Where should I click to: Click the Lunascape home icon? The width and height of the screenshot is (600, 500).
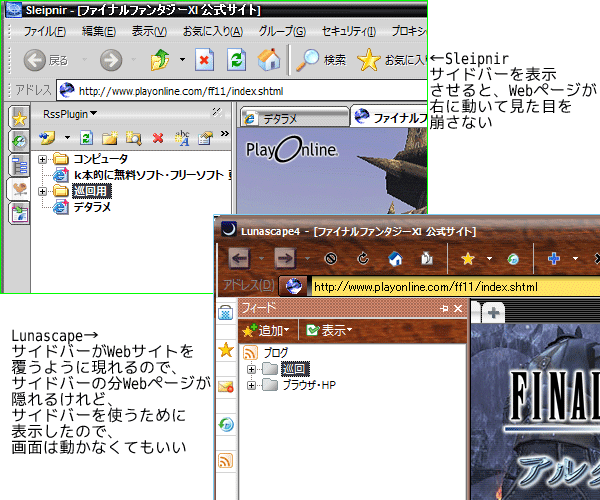(395, 259)
